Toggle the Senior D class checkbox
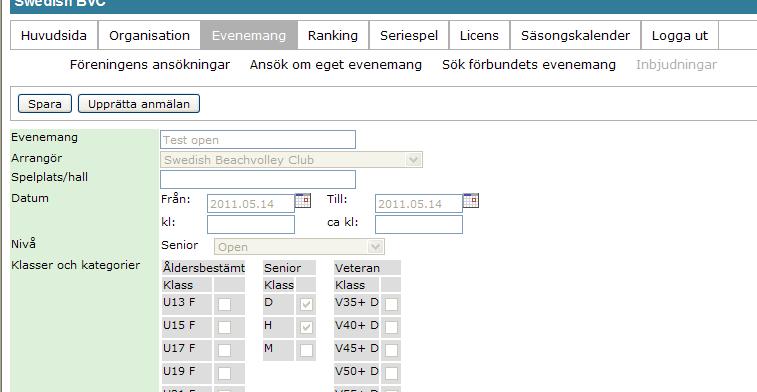The image size is (757, 392). click(x=306, y=304)
